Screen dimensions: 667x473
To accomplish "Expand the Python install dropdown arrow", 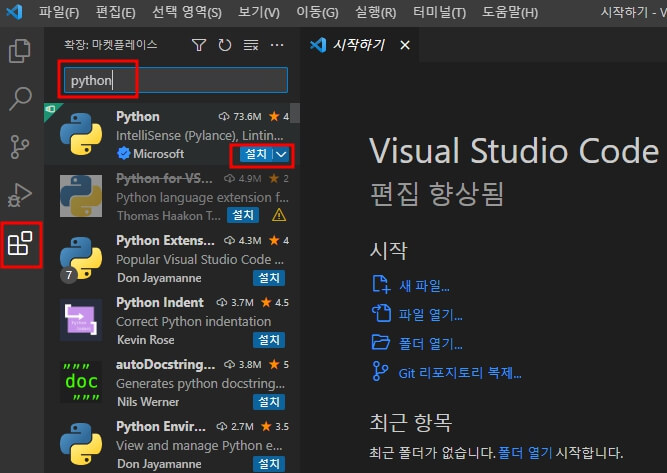I will pyautogui.click(x=281, y=154).
